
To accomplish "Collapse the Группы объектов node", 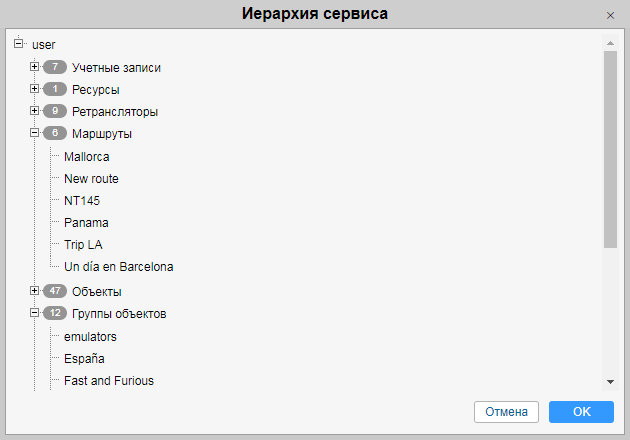I will point(34,313).
